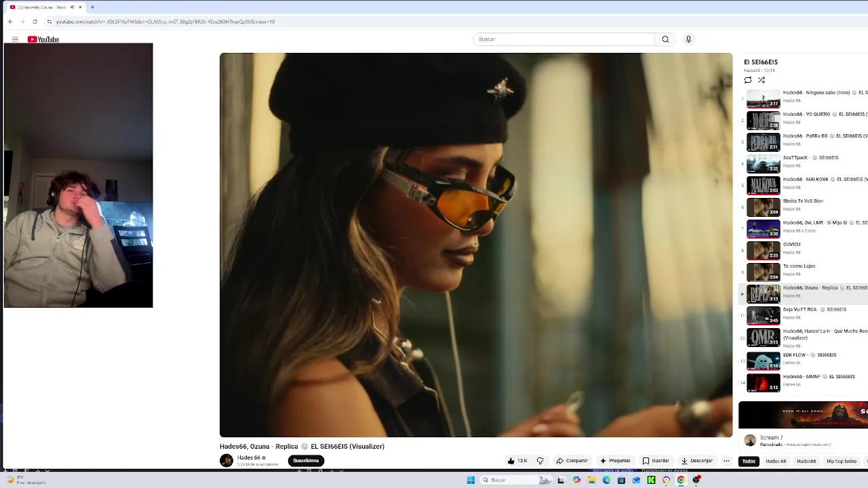Viewport: 868px width, 488px height.
Task: Open the three-dot more actions menu
Action: coord(726,461)
